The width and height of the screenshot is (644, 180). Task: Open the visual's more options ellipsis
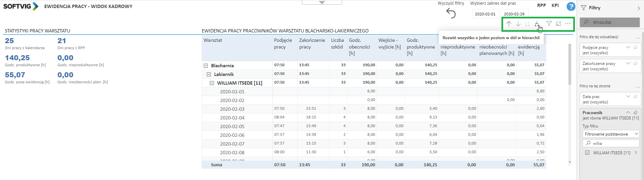[568, 24]
